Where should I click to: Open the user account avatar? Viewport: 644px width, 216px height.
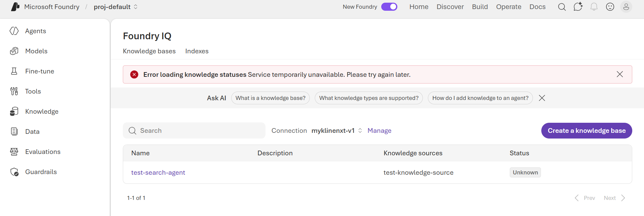pos(626,7)
